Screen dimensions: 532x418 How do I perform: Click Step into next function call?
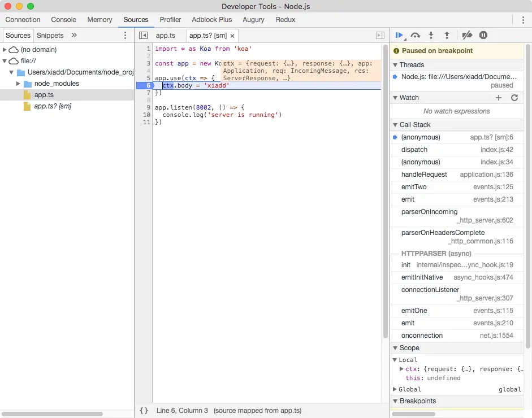[431, 35]
